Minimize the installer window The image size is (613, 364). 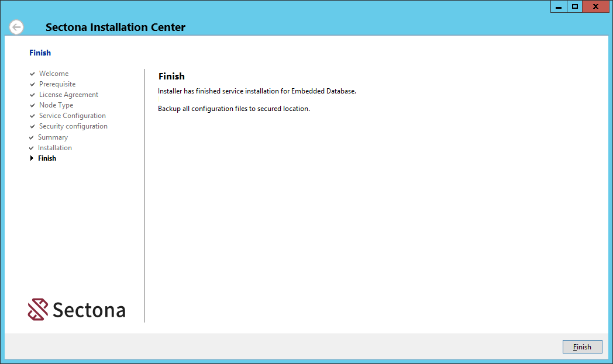pos(559,6)
